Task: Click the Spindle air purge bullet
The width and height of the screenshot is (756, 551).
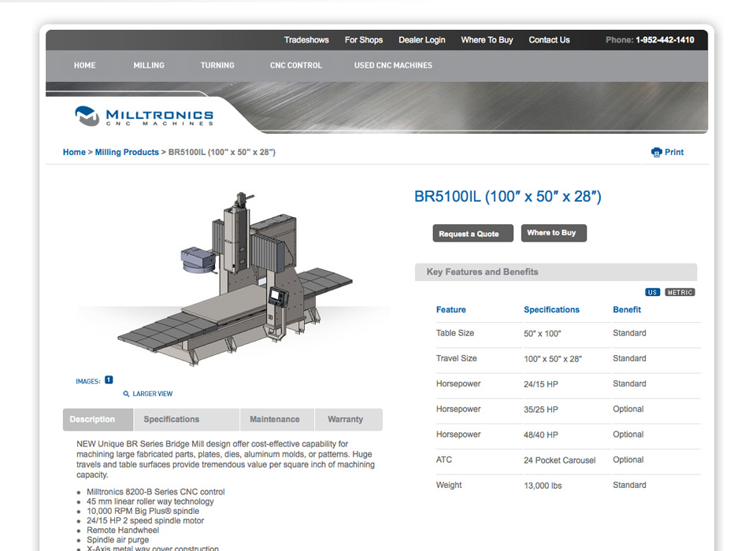Action: [x=117, y=540]
